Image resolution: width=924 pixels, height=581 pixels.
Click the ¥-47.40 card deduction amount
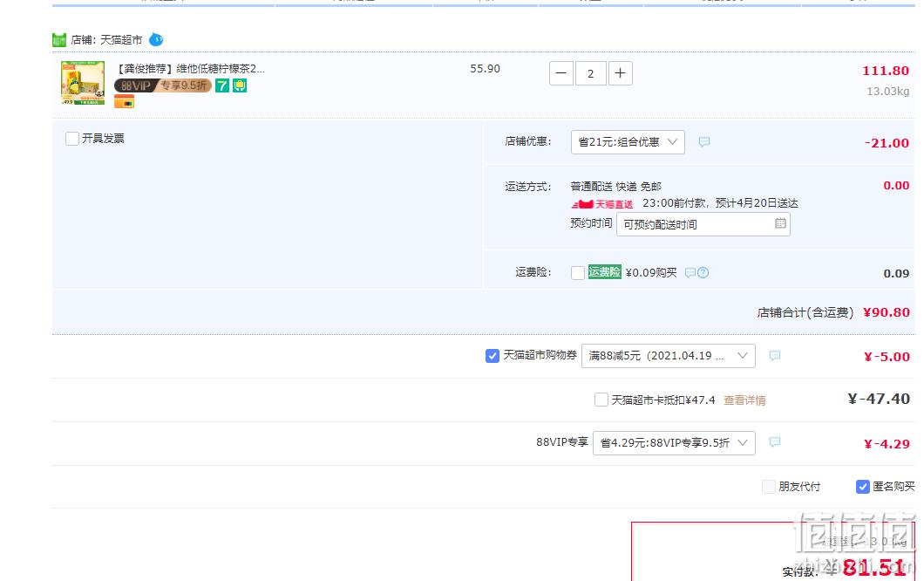pos(879,399)
